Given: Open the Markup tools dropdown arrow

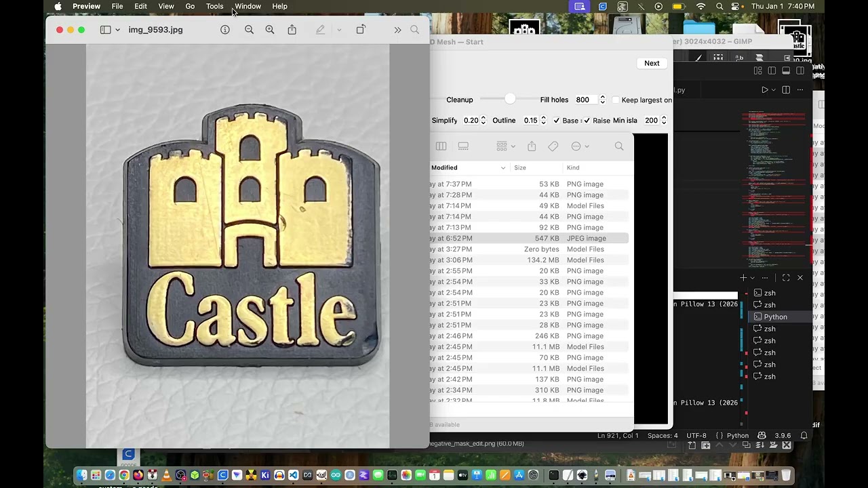Looking at the screenshot, I should click(x=339, y=30).
